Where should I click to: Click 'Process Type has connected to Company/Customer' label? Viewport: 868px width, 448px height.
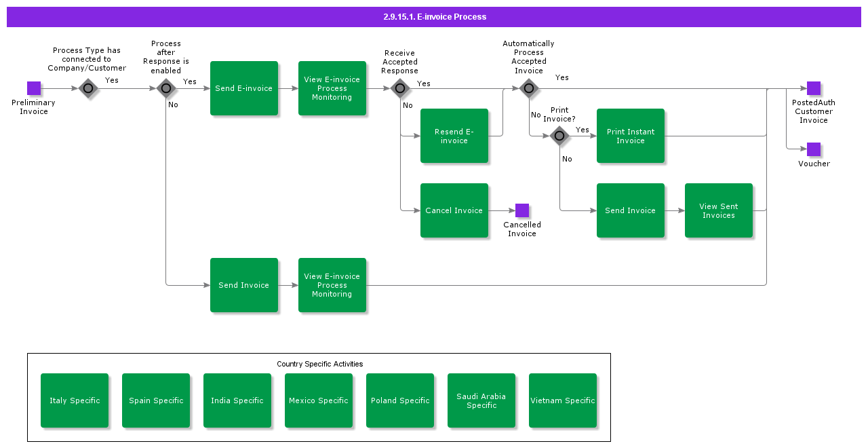tap(87, 59)
